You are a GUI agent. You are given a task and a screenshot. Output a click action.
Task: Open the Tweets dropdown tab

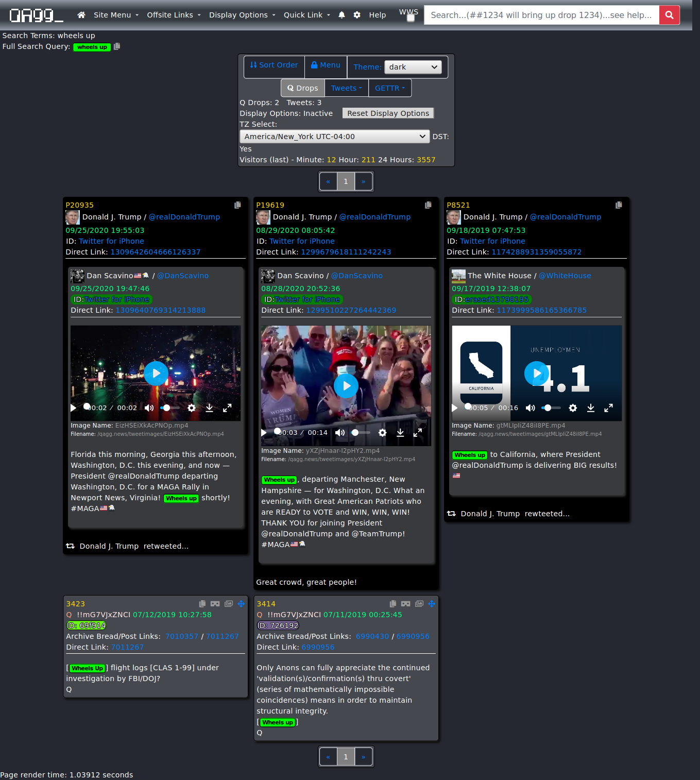tap(347, 88)
